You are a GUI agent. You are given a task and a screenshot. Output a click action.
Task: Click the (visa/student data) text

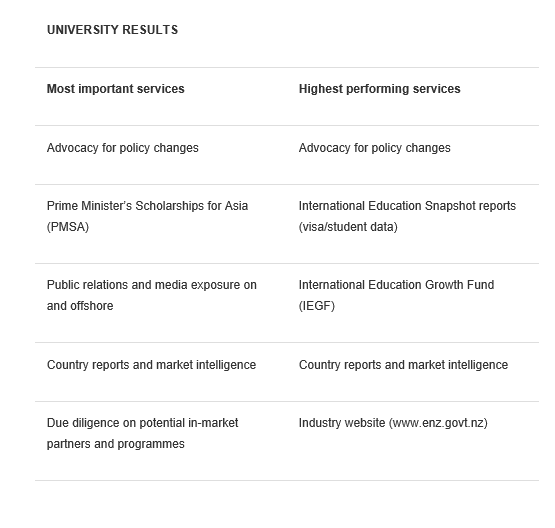[348, 227]
